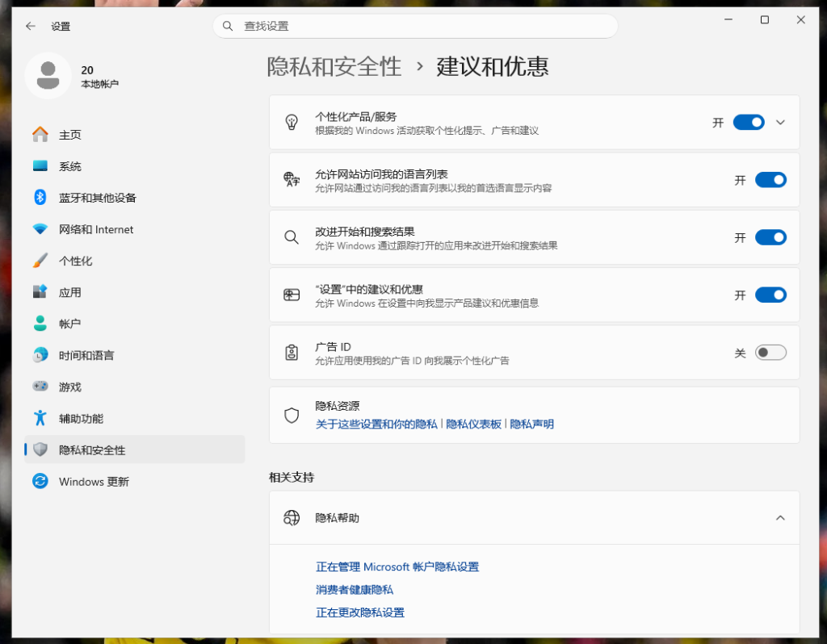Viewport: 827px width, 644px height.
Task: Click the 辅助功能 accessibility icon
Action: tap(40, 418)
